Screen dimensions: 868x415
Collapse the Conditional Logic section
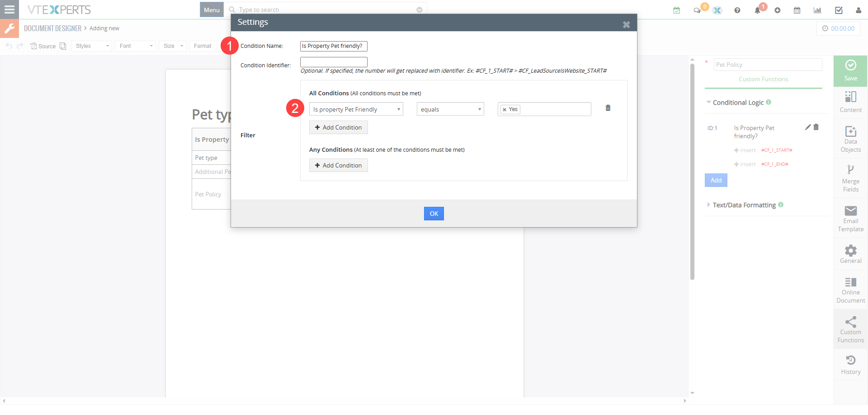point(738,103)
